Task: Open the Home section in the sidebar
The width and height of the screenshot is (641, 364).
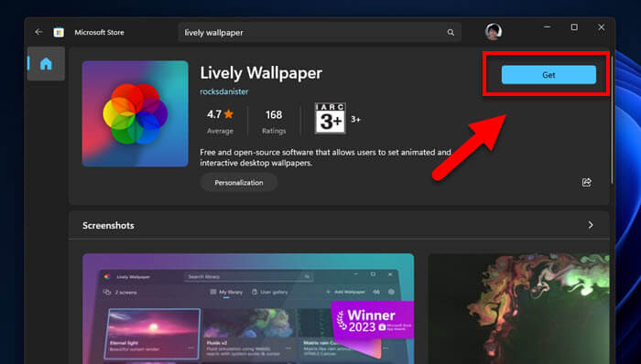Action: tap(46, 64)
